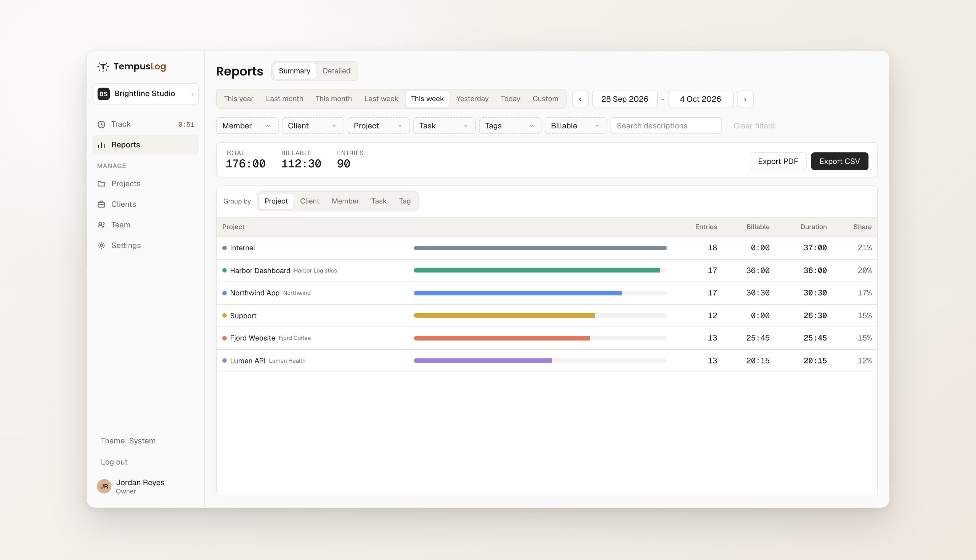This screenshot has width=976, height=560.
Task: Click the TempusLog logo icon
Action: [x=103, y=67]
